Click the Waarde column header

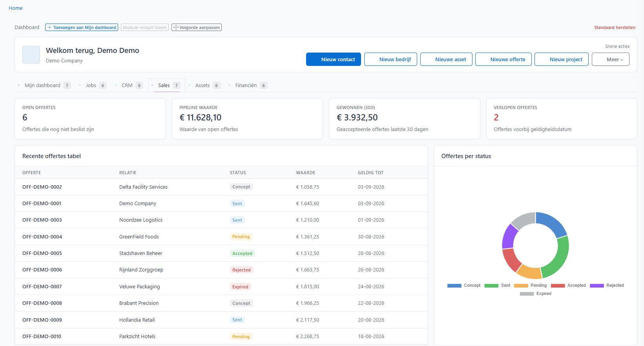point(306,173)
